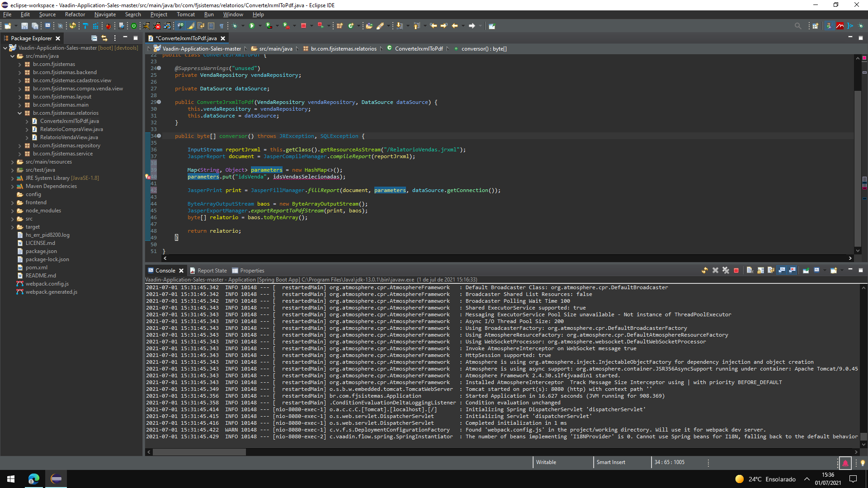This screenshot has width=868, height=488.
Task: Click the Open Perspective icon
Action: tap(816, 26)
